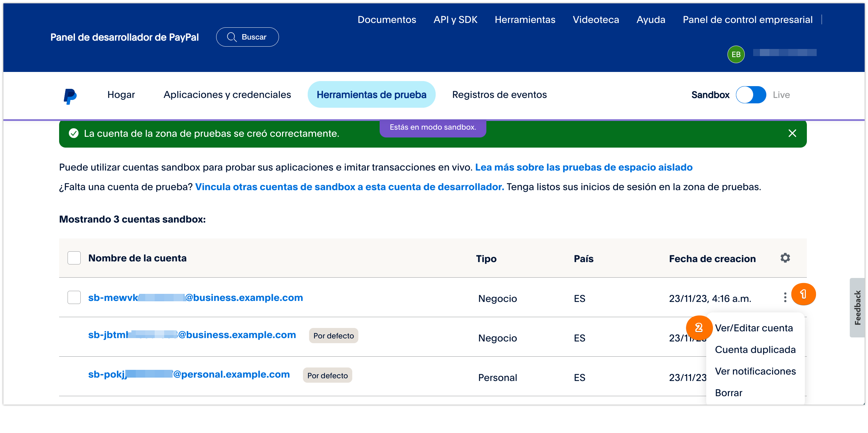Close the green success banner
This screenshot has height=433, width=868.
792,133
